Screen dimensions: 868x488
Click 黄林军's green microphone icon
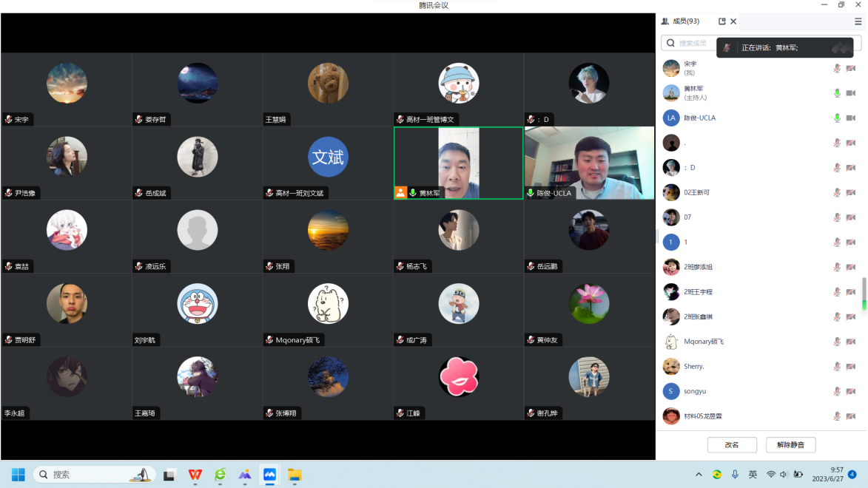837,93
